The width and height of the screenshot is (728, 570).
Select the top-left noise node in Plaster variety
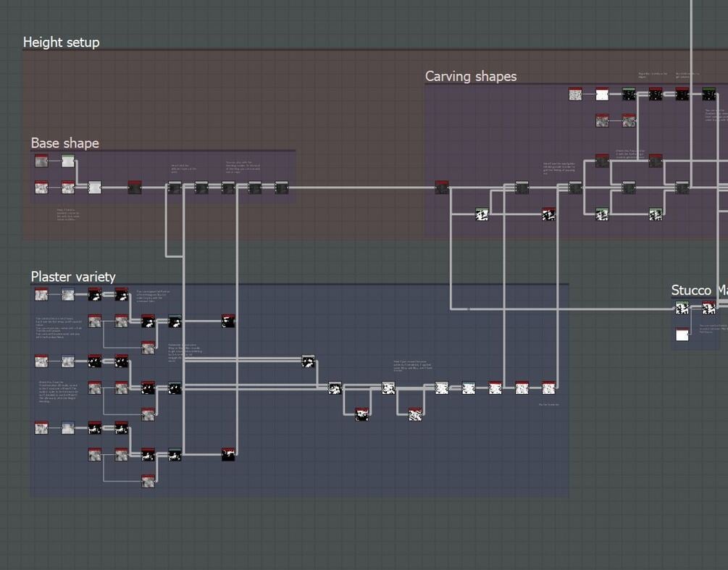click(41, 294)
